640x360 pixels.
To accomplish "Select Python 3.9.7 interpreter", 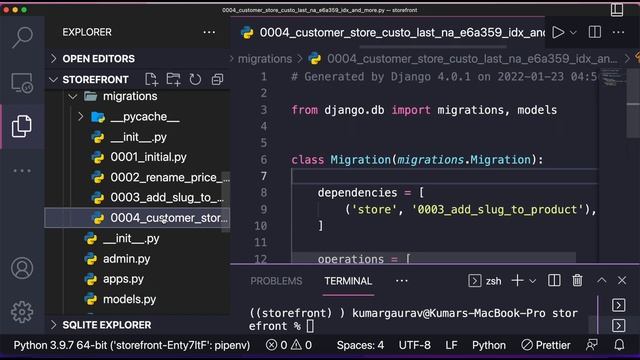I will click(131, 345).
